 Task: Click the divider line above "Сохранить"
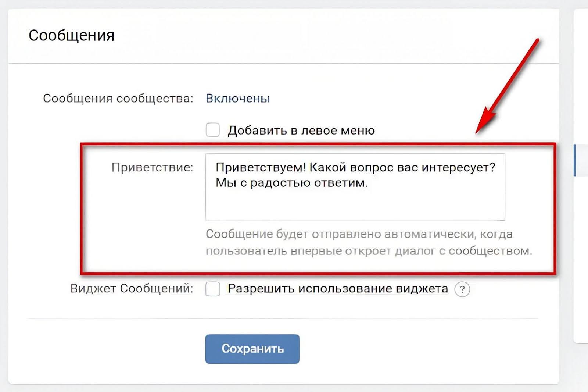(x=283, y=319)
